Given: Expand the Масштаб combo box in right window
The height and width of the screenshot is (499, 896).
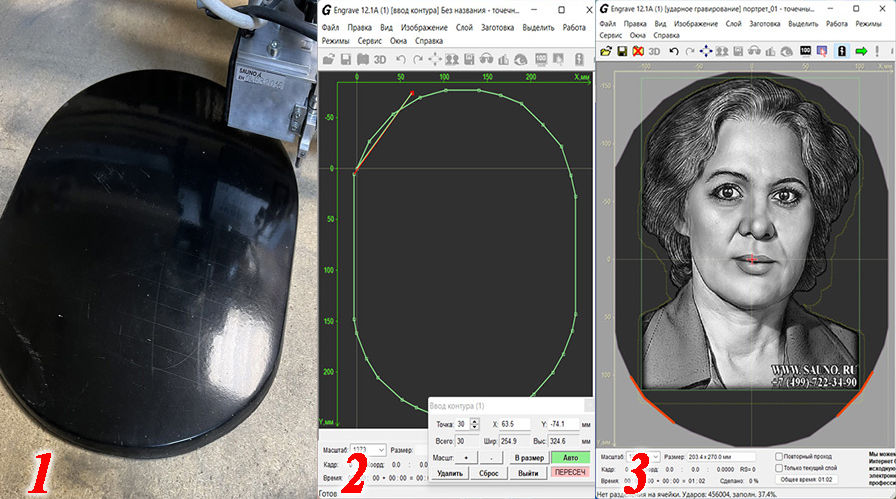Looking at the screenshot, I should tap(655, 457).
